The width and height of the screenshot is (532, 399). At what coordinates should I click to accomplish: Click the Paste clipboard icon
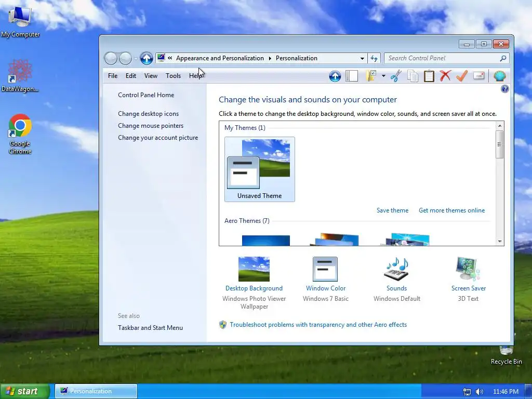[429, 76]
